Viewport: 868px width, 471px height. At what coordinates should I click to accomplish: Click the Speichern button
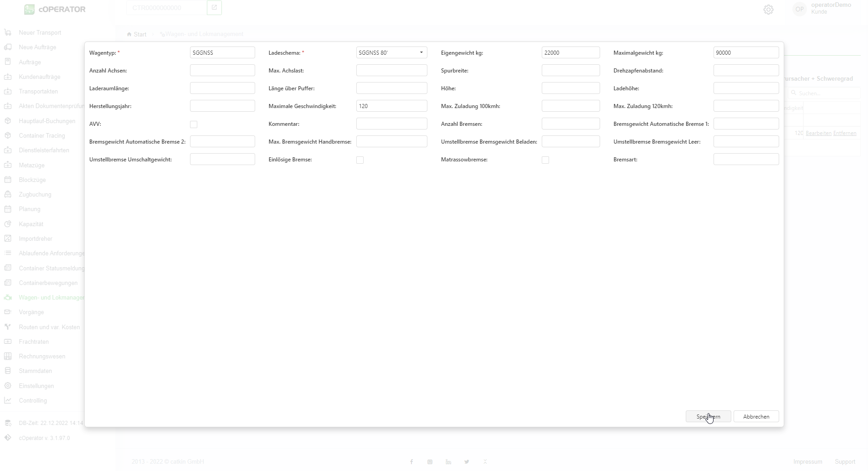708,417
